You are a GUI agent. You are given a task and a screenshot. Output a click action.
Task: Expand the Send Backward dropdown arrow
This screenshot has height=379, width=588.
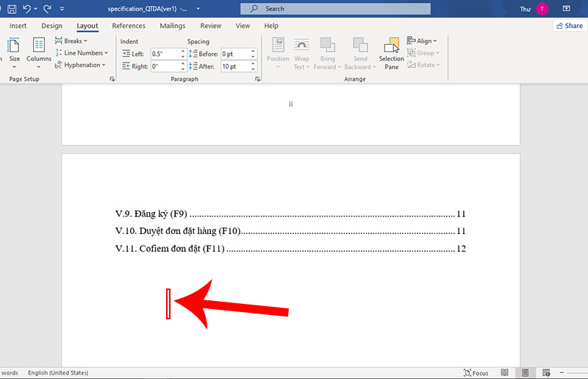pyautogui.click(x=374, y=67)
